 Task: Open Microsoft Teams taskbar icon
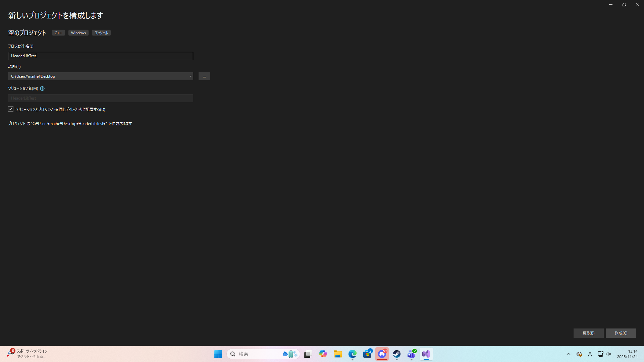point(412,354)
